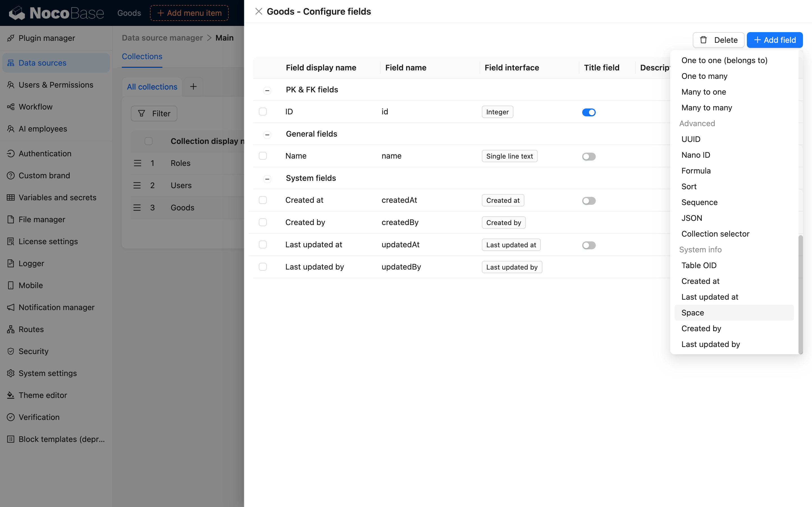812x507 pixels.
Task: Click the Notification manager megaphone icon
Action: click(x=11, y=308)
